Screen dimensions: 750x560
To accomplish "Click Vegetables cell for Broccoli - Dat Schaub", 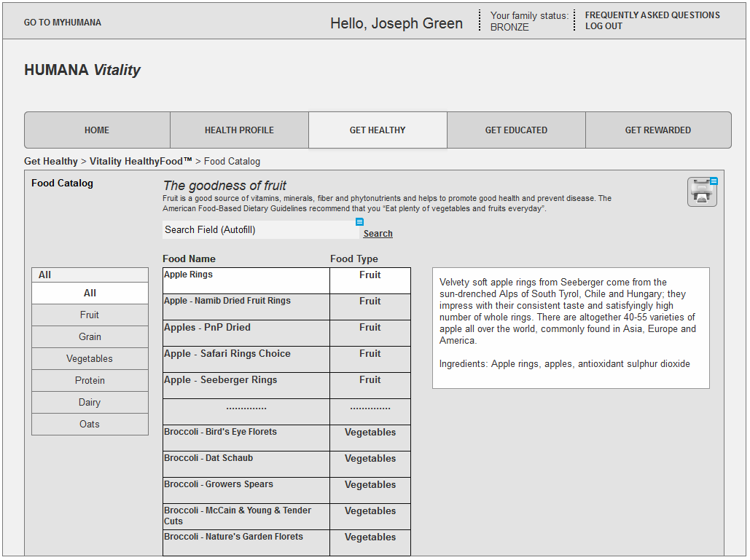I will [x=370, y=464].
